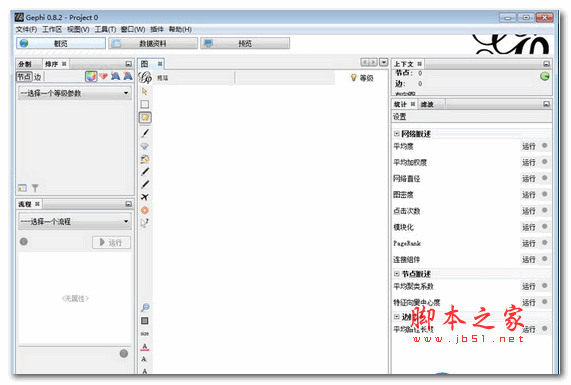Viewport: 571px width, 385px height.
Task: Click the lightbulb icon next to 等级
Action: (353, 78)
